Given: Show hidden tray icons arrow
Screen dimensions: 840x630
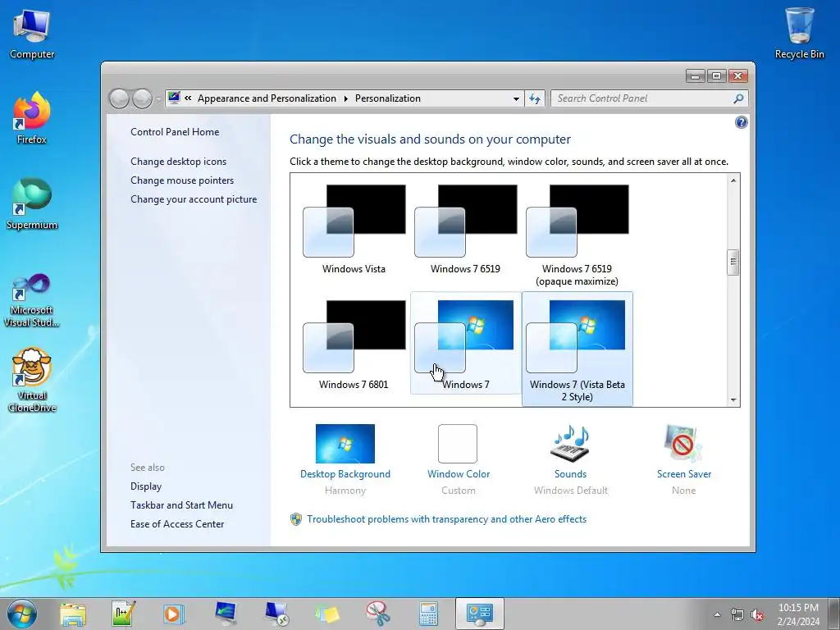Looking at the screenshot, I should pyautogui.click(x=717, y=614).
